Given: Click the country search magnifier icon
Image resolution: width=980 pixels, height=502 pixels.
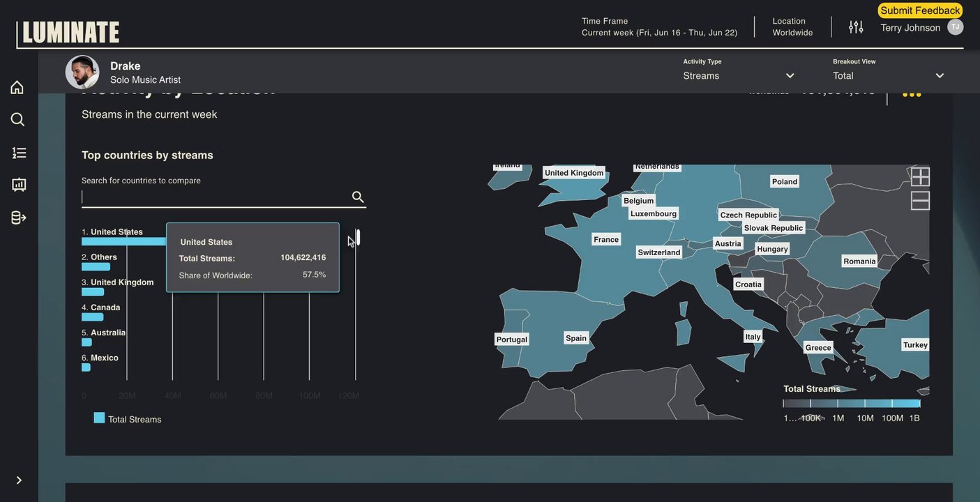Looking at the screenshot, I should 358,197.
